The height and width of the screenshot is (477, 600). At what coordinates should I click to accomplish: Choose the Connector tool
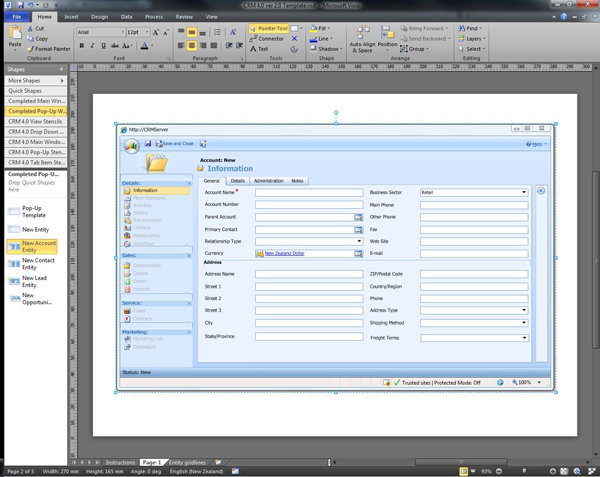[267, 39]
